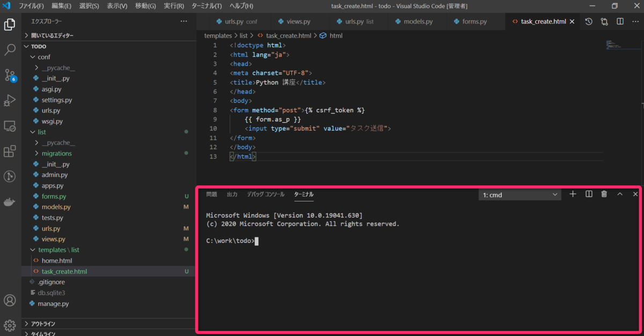Switch to the デバッグ コンソール panel tab
The image size is (644, 336).
(266, 195)
